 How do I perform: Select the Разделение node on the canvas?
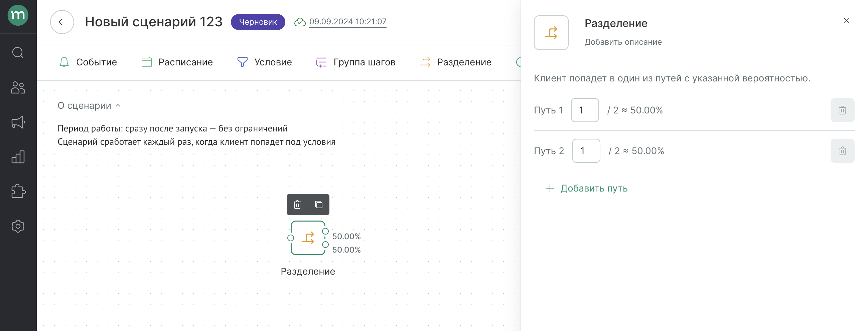tap(308, 238)
